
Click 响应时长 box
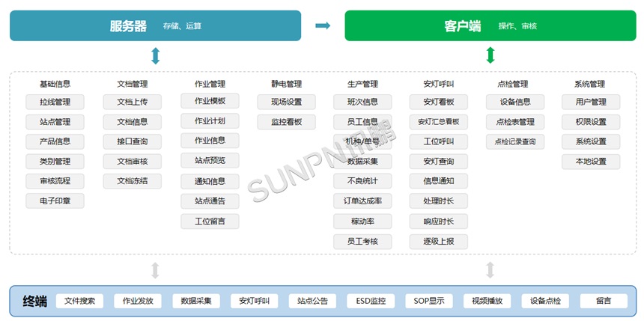439,221
